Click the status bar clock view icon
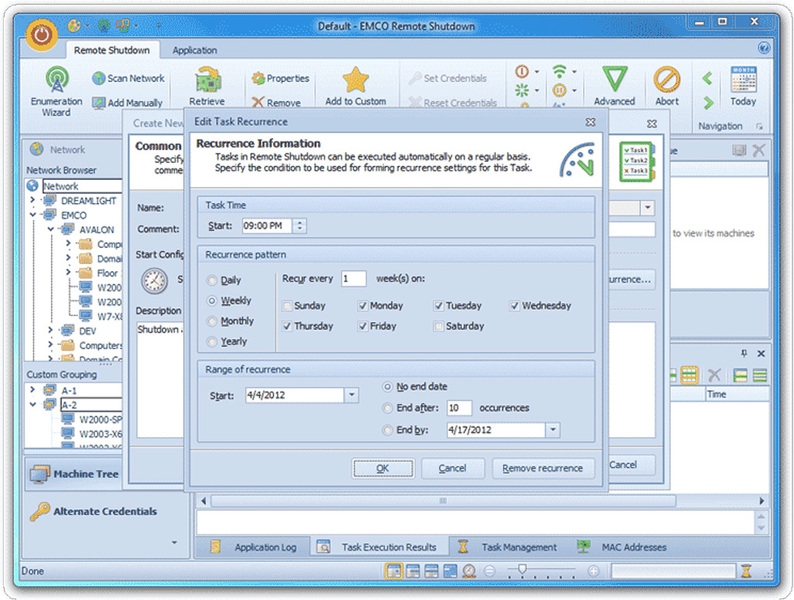The width and height of the screenshot is (794, 600). tap(469, 571)
